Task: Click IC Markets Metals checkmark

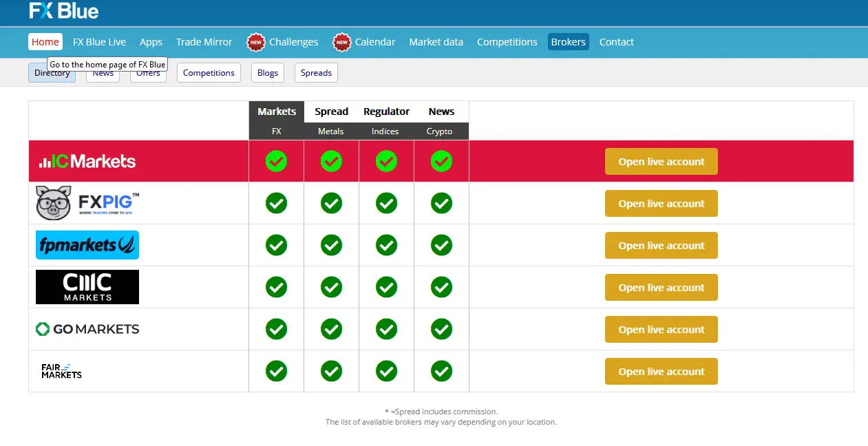Action: [331, 161]
